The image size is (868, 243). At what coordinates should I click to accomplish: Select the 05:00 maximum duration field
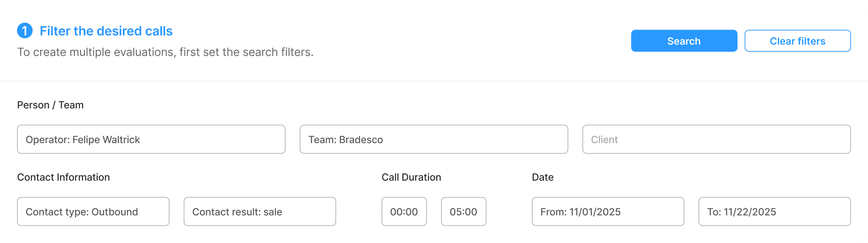pos(464,211)
